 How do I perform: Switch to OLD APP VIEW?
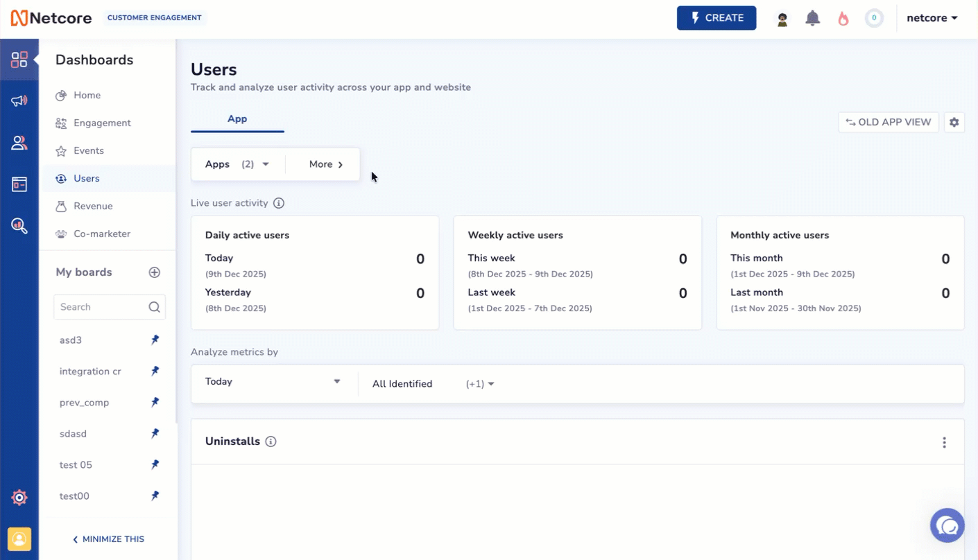point(888,122)
